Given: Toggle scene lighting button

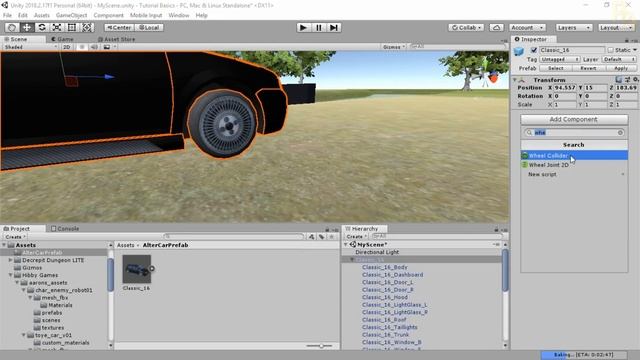Looking at the screenshot, I should 82,47.
